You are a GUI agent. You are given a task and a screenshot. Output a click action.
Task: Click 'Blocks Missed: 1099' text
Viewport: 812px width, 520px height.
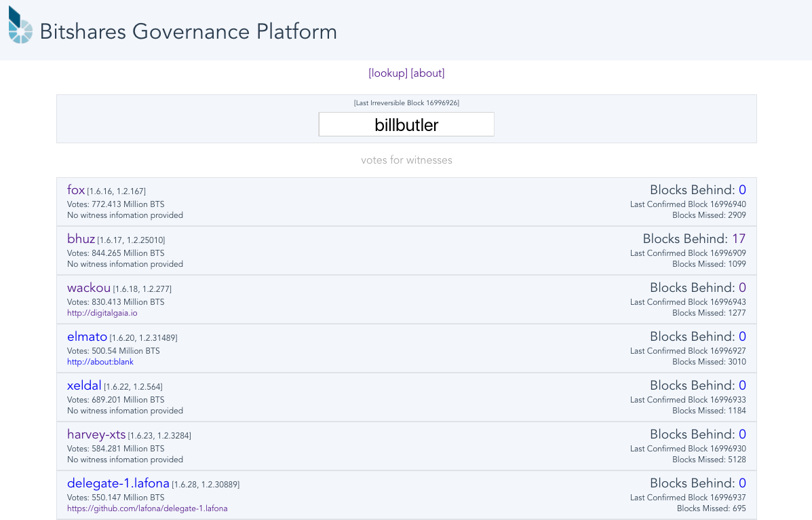(x=710, y=264)
